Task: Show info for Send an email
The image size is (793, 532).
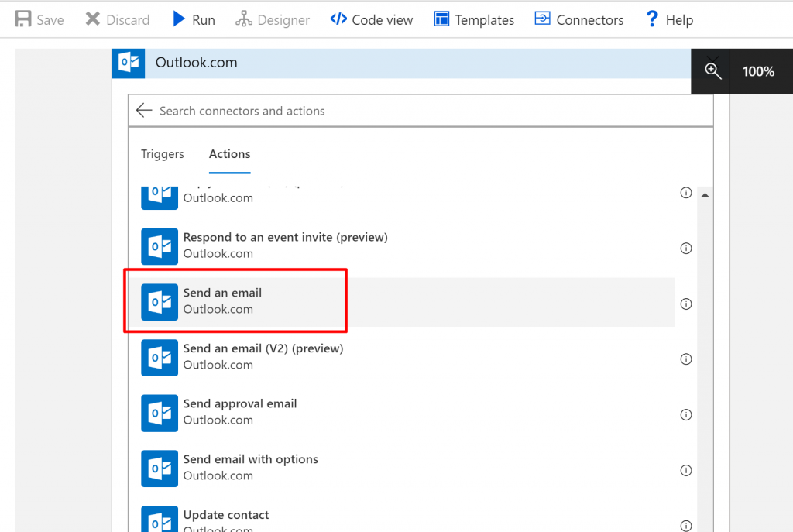Action: 686,304
